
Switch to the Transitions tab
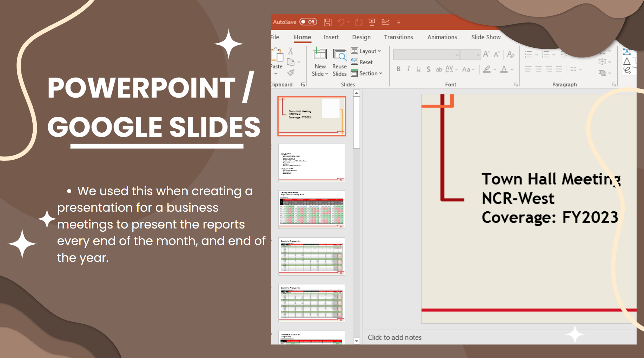(398, 37)
